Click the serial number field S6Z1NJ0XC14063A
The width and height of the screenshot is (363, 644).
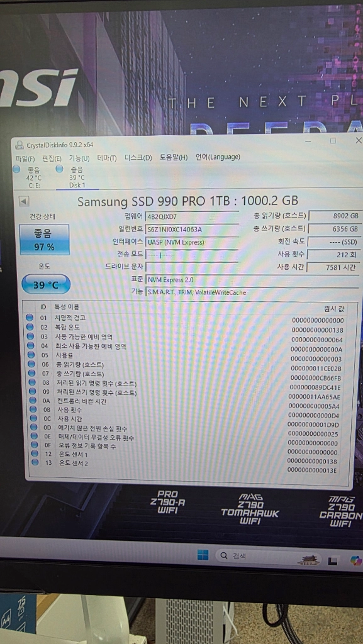[192, 229]
